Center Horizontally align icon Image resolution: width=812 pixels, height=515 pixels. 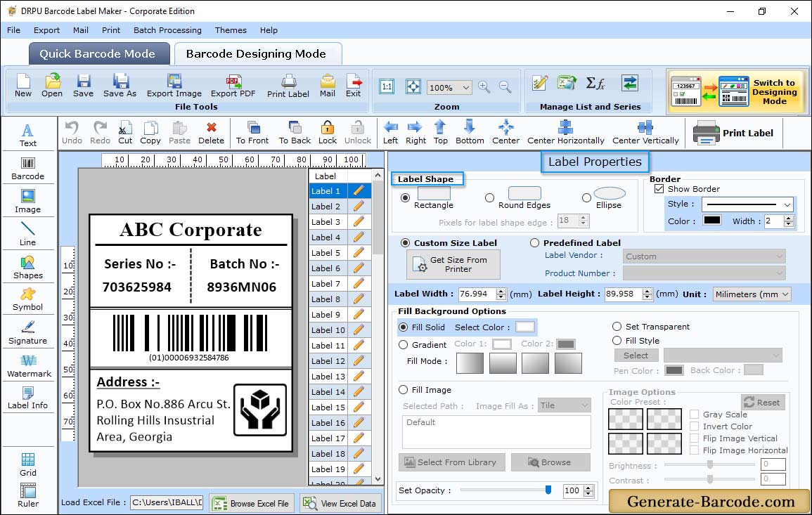(565, 133)
